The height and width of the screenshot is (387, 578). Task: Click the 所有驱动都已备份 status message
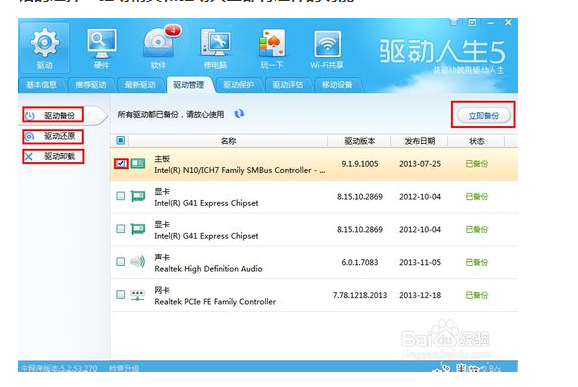click(x=171, y=114)
